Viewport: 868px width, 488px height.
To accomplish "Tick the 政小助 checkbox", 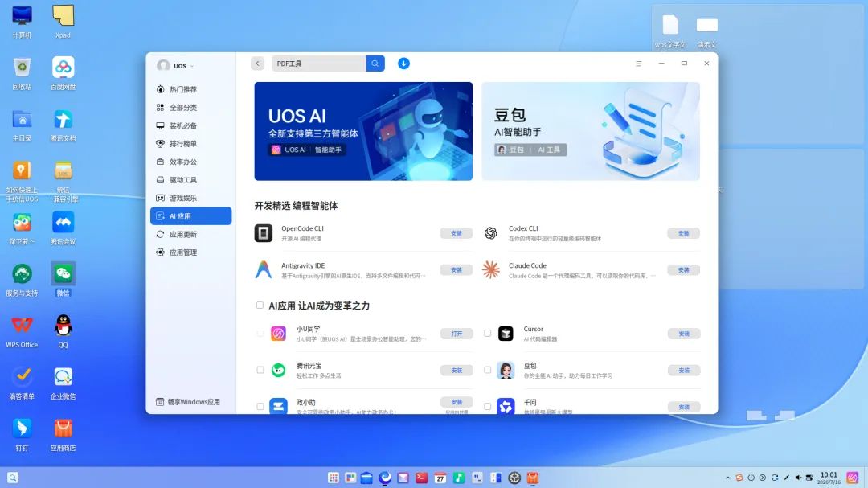I will tap(260, 407).
